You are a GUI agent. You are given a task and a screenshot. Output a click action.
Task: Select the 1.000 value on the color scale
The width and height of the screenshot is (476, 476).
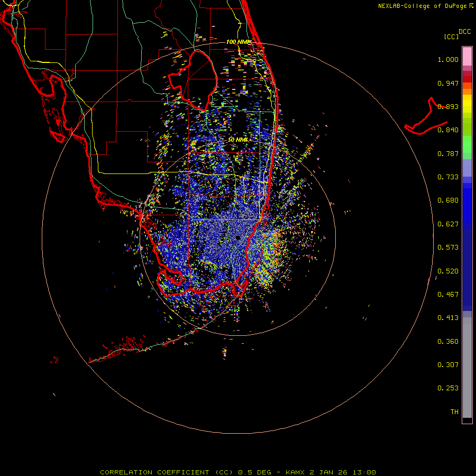coord(448,59)
